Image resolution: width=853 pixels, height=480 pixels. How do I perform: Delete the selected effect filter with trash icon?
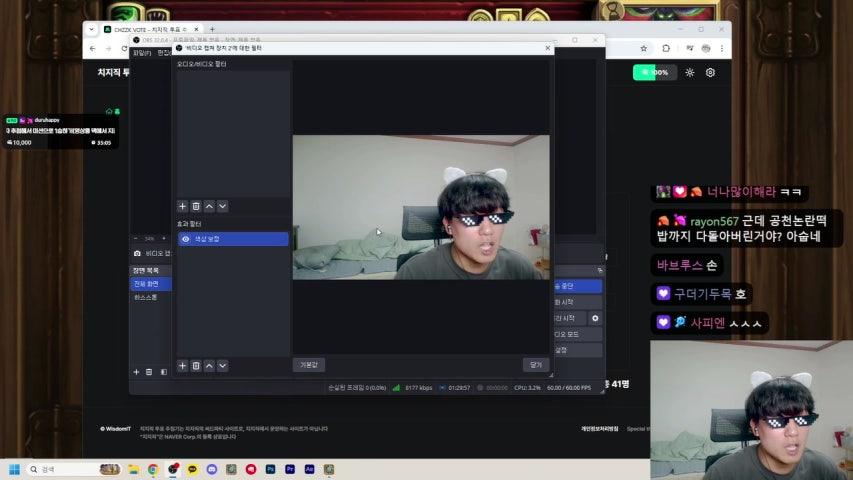pyautogui.click(x=196, y=366)
